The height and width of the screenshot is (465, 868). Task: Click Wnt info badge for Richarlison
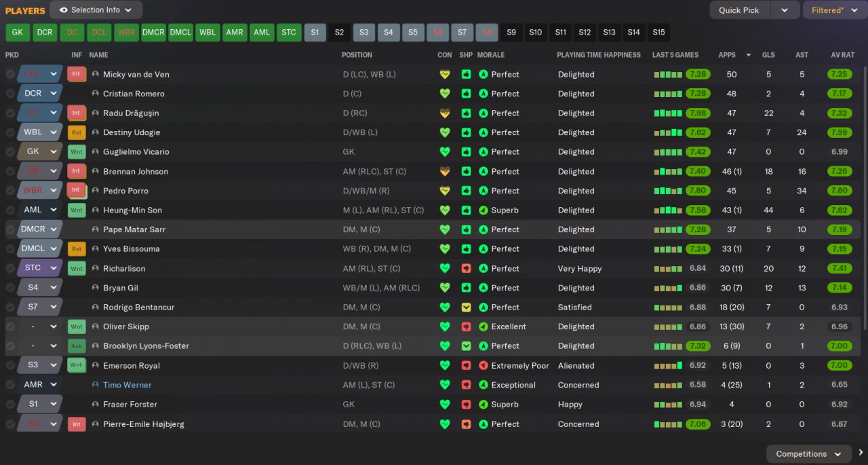click(77, 268)
